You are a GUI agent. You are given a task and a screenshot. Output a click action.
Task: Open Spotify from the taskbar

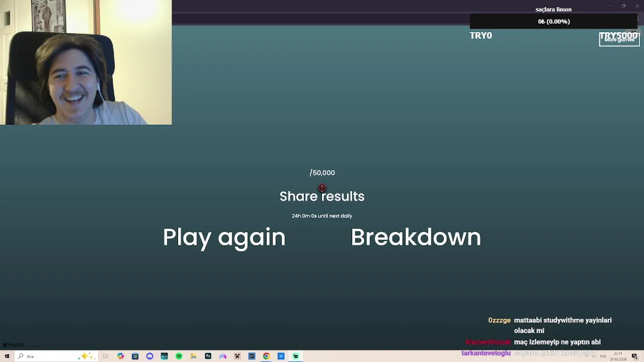click(x=179, y=356)
